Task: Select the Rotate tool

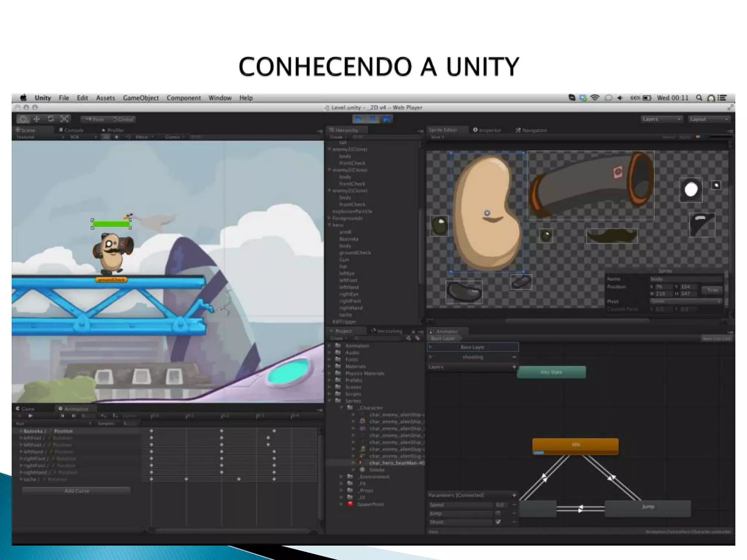Action: pyautogui.click(x=51, y=119)
